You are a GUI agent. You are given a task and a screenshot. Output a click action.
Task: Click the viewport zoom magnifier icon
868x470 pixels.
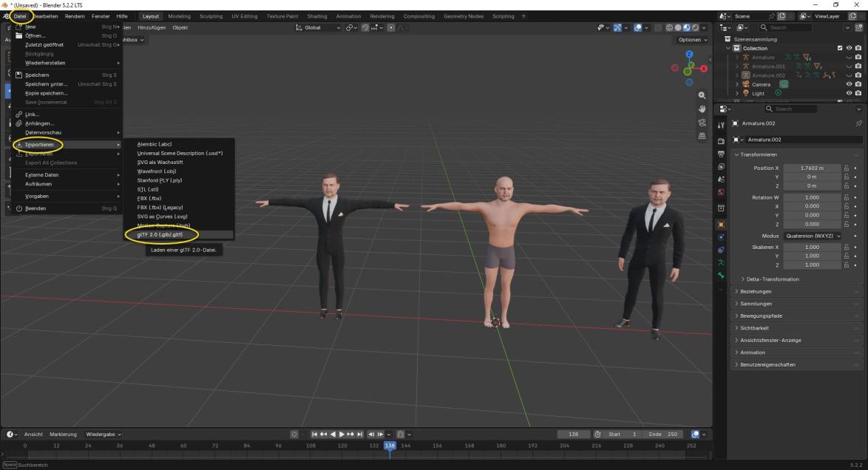point(702,95)
